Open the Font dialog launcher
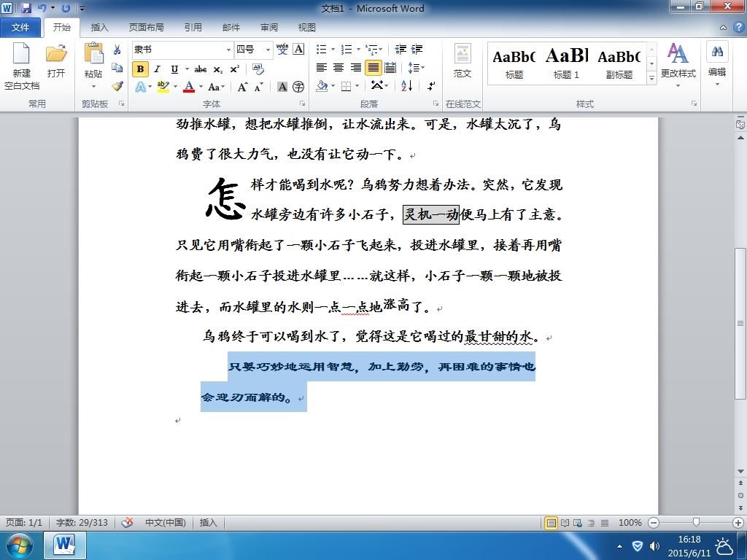Viewport: 747px width, 560px height. pos(302,104)
